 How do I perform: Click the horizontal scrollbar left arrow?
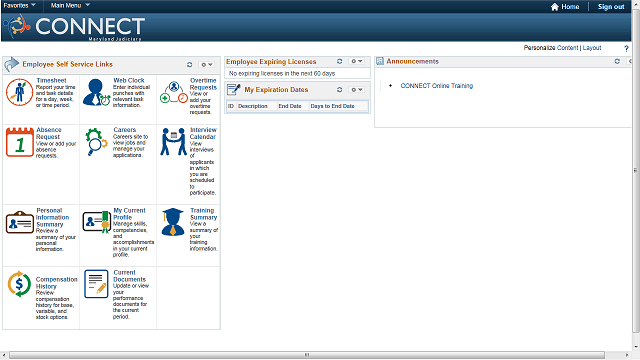point(4,355)
